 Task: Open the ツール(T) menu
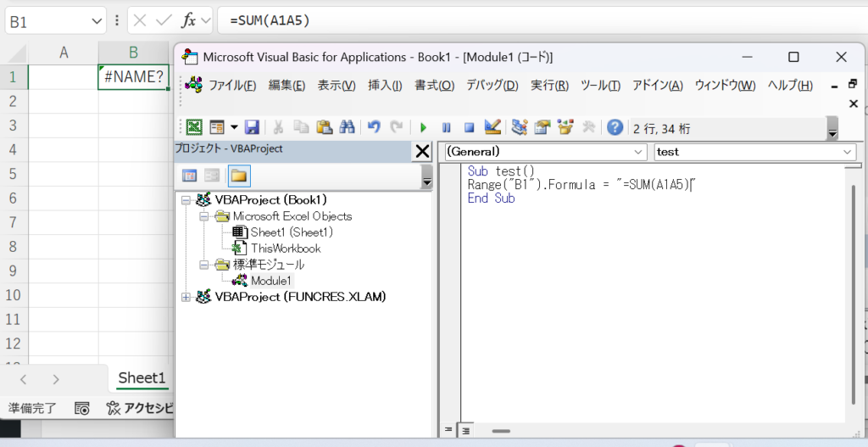click(x=601, y=86)
